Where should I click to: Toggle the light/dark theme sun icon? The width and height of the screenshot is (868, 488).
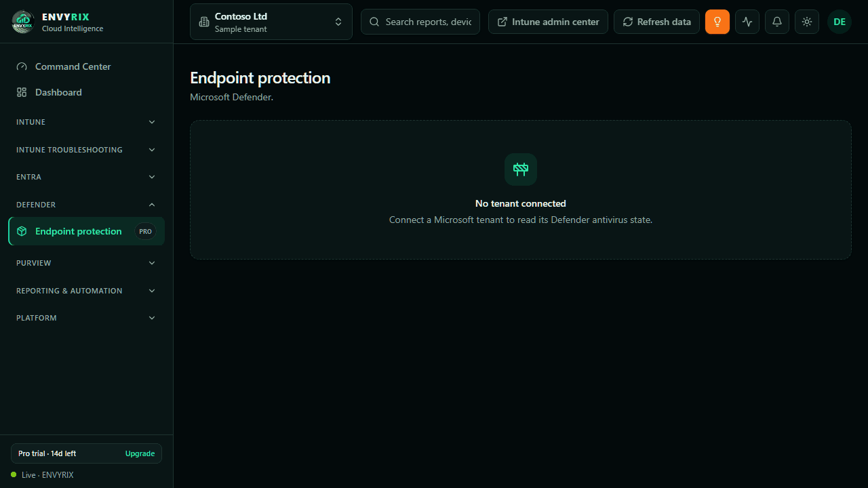pos(807,22)
